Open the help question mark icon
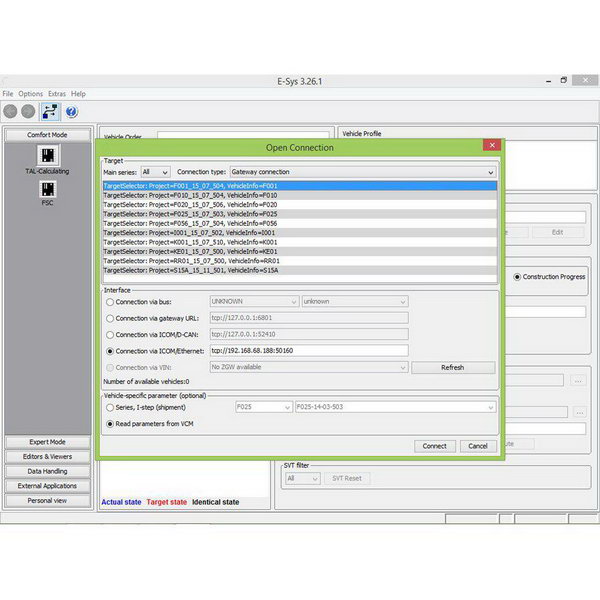Screen dimensions: 600x600 pyautogui.click(x=72, y=111)
